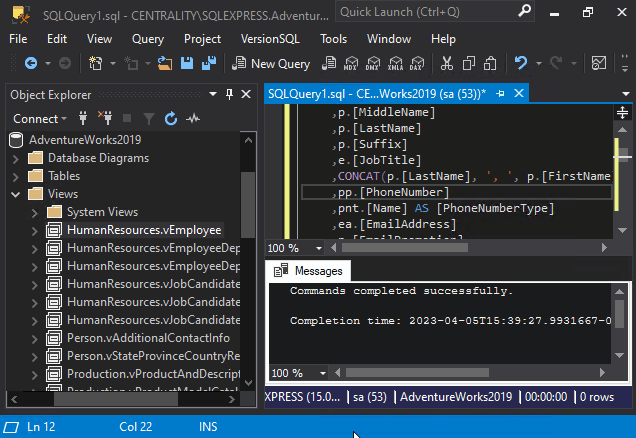Open the Undo history dropdown arrow
The height and width of the screenshot is (438, 636).
pos(539,64)
